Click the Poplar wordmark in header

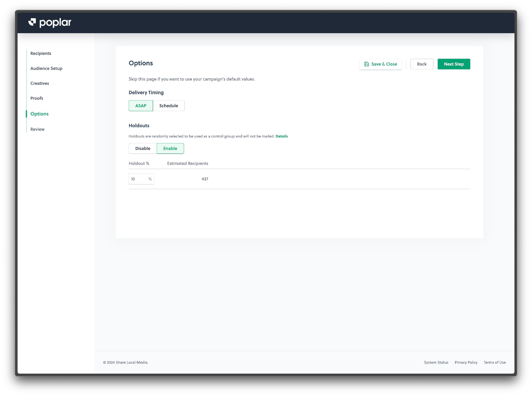pyautogui.click(x=55, y=23)
